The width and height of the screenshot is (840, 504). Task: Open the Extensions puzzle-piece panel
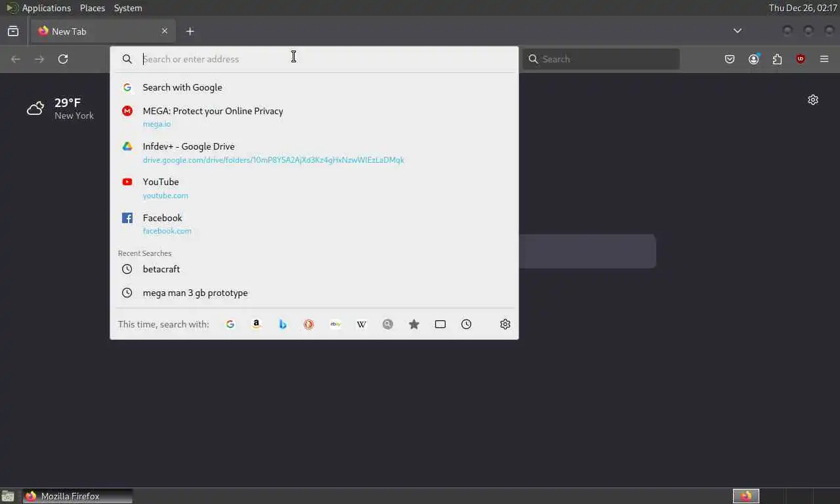point(777,59)
